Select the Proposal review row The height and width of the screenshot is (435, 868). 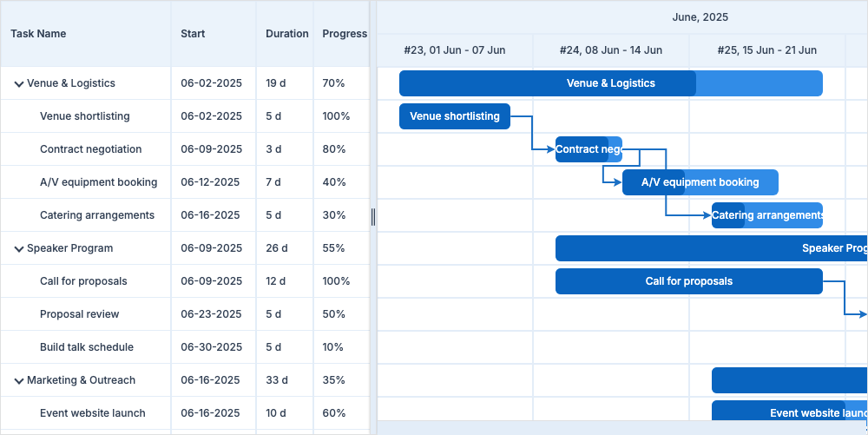click(x=80, y=314)
